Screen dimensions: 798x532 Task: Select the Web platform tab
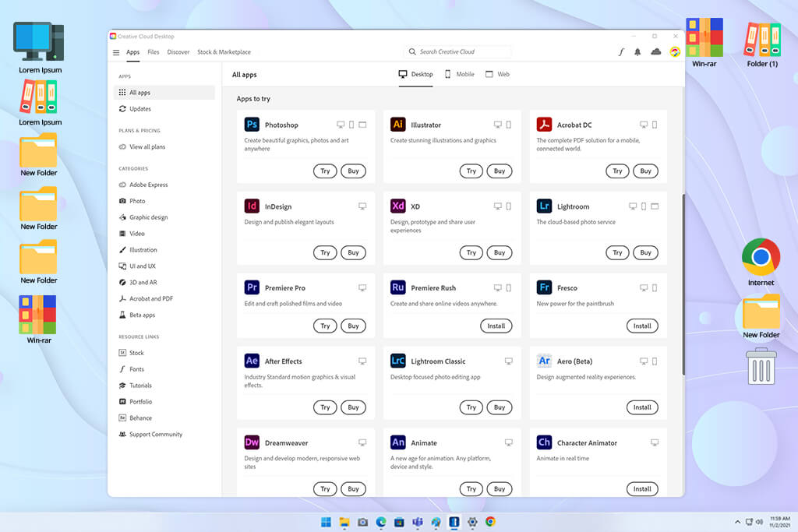[497, 74]
